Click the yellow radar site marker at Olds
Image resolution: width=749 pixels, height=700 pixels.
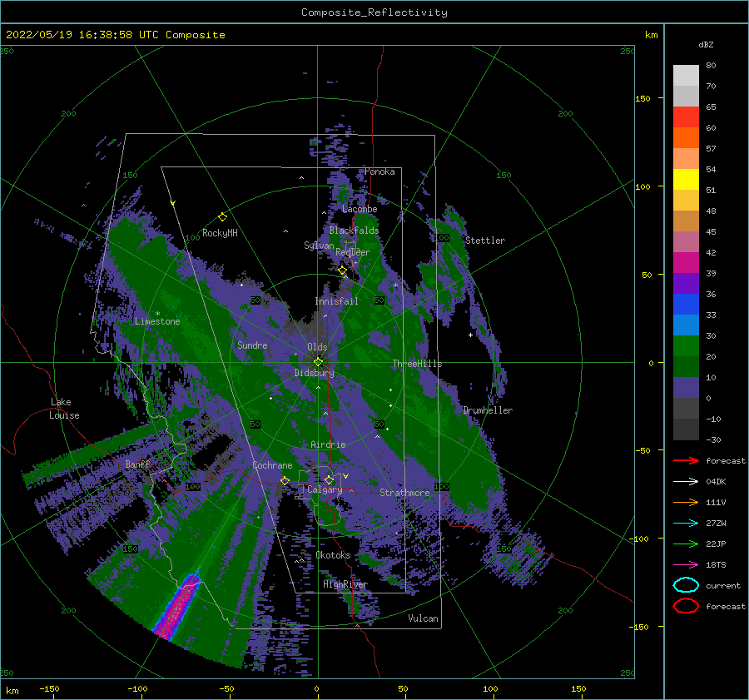pyautogui.click(x=318, y=362)
